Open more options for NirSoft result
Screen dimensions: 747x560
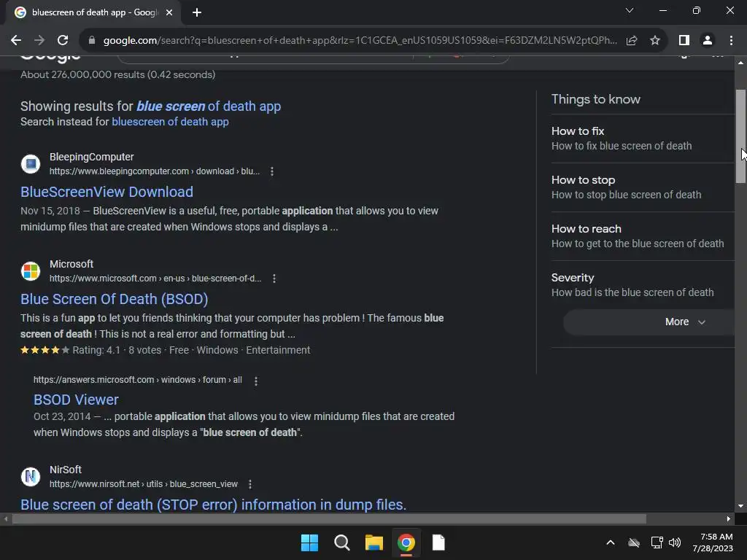250,484
